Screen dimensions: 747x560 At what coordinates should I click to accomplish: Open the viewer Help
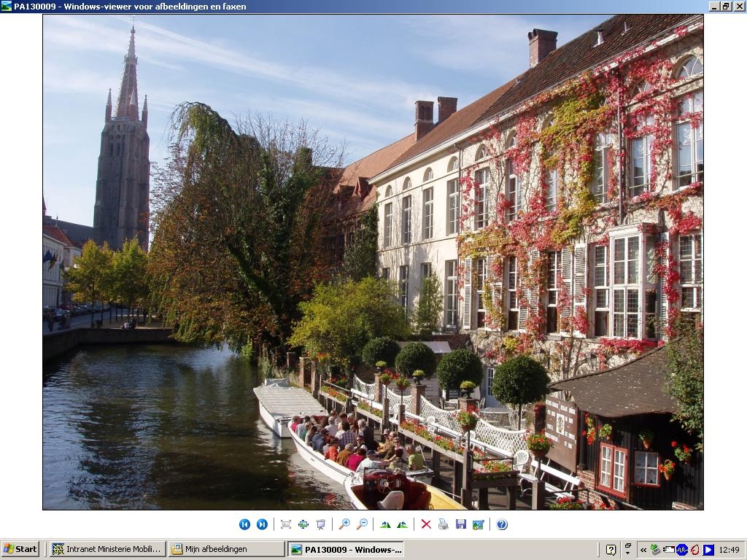(x=502, y=524)
